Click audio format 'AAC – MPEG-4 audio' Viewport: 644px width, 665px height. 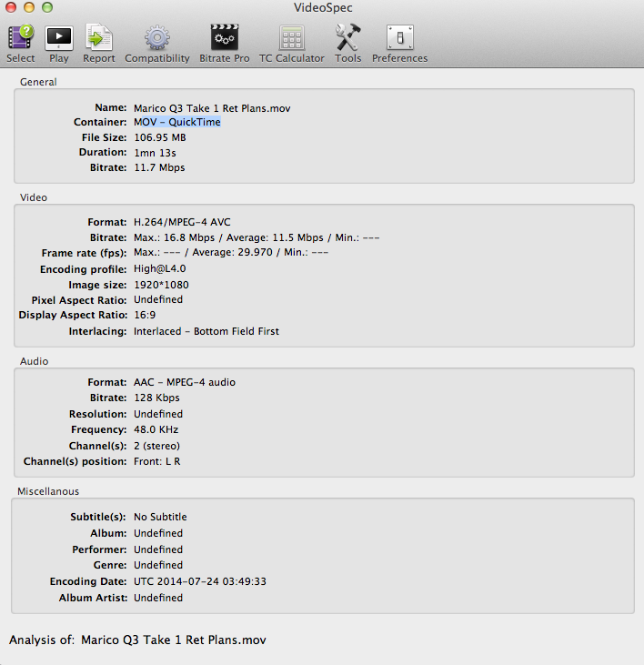[x=185, y=382]
